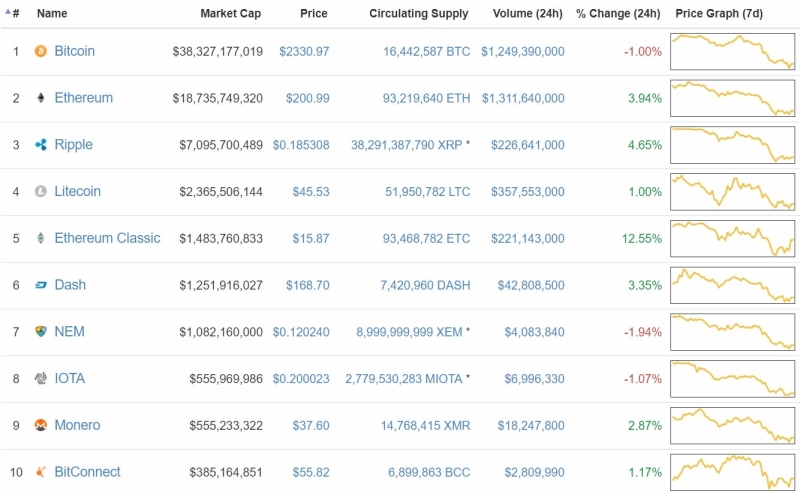Click supply 2,779,530,283 MIOTA
The height and width of the screenshot is (494, 800).
pos(404,379)
